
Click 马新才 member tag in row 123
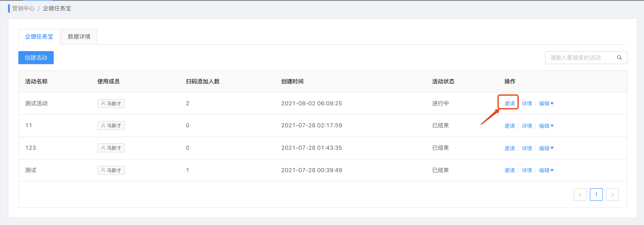click(111, 148)
